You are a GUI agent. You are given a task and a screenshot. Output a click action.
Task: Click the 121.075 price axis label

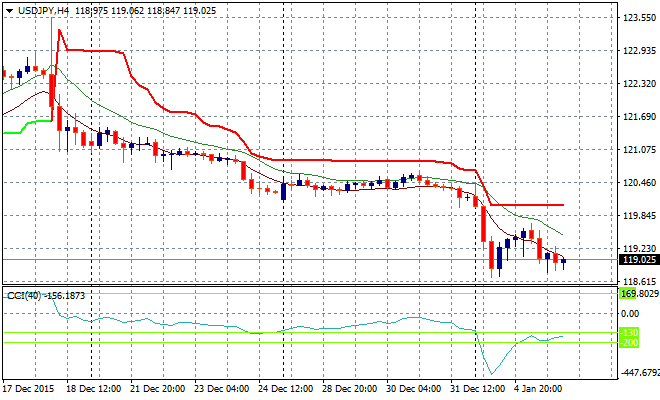click(639, 150)
